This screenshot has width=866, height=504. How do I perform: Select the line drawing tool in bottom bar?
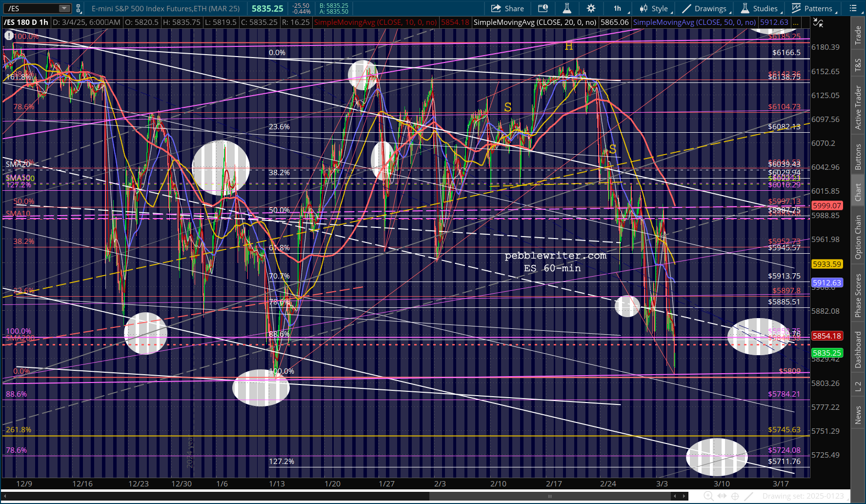click(x=748, y=496)
